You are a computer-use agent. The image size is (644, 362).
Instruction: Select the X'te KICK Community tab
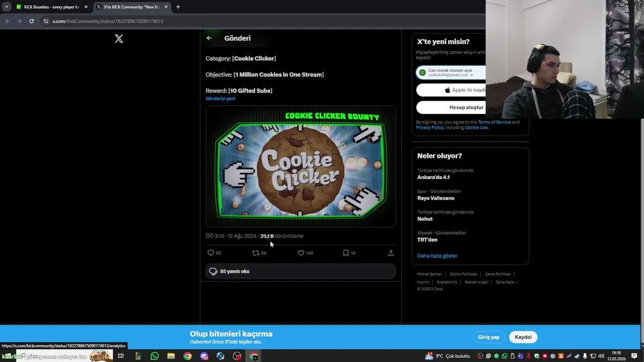pyautogui.click(x=132, y=7)
